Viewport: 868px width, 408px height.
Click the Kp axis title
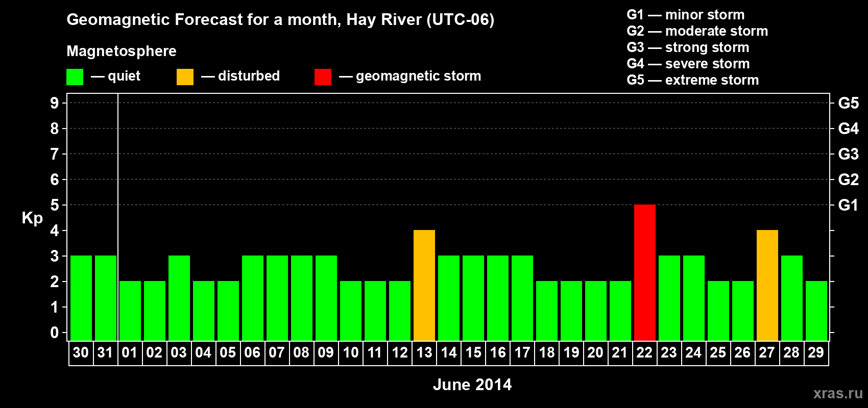(x=32, y=218)
